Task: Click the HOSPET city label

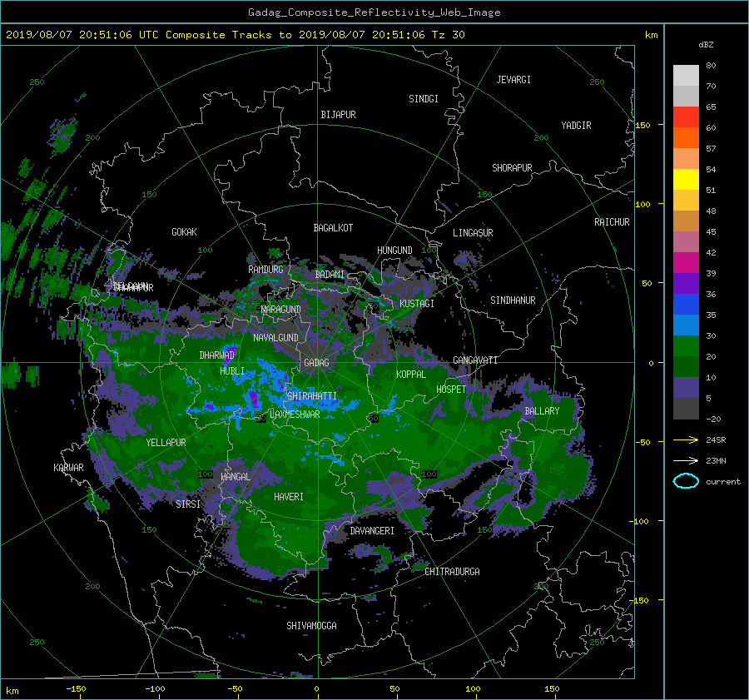Action: pyautogui.click(x=451, y=390)
